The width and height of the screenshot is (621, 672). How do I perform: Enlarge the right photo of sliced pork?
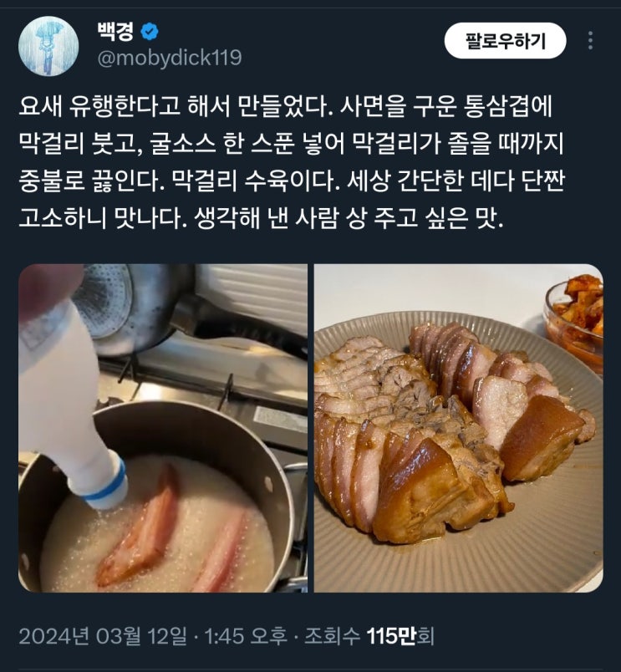[459, 428]
